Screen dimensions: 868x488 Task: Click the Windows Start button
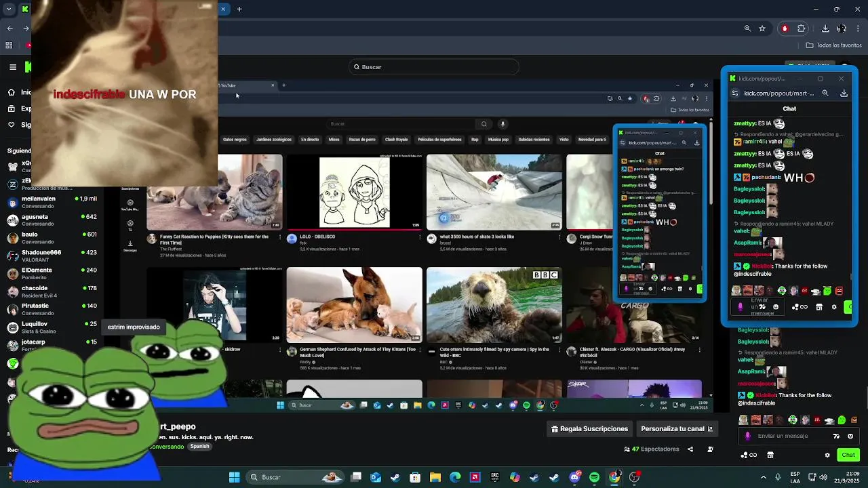234,477
